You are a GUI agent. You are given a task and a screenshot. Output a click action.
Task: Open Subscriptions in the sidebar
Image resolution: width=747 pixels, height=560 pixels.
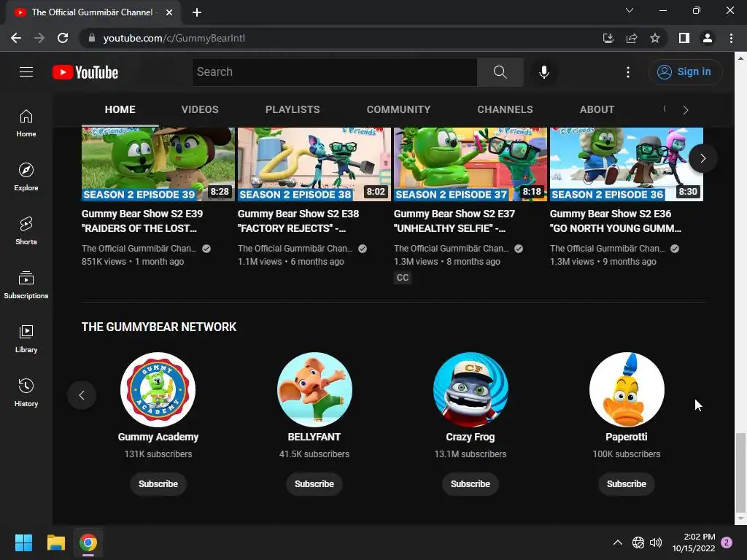26,284
